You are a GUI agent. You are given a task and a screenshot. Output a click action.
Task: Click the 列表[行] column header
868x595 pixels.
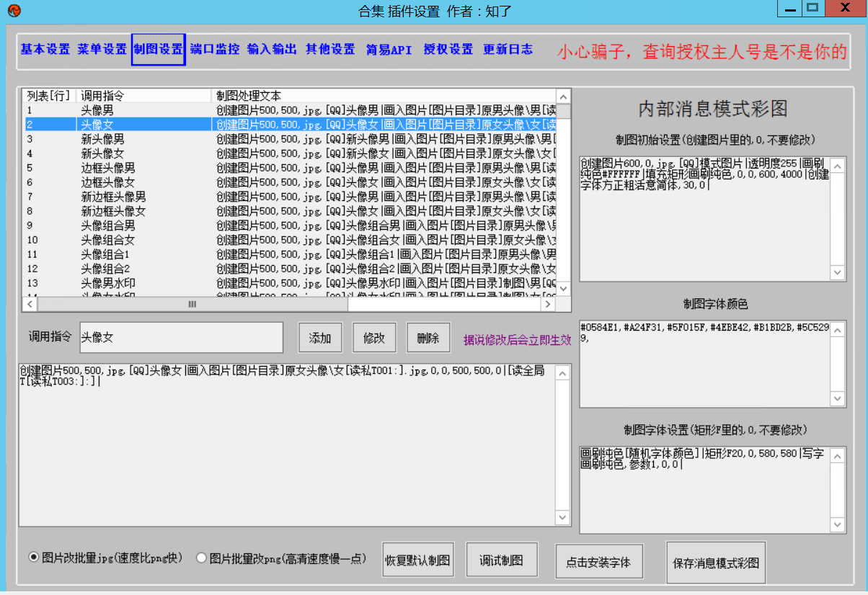click(x=49, y=96)
